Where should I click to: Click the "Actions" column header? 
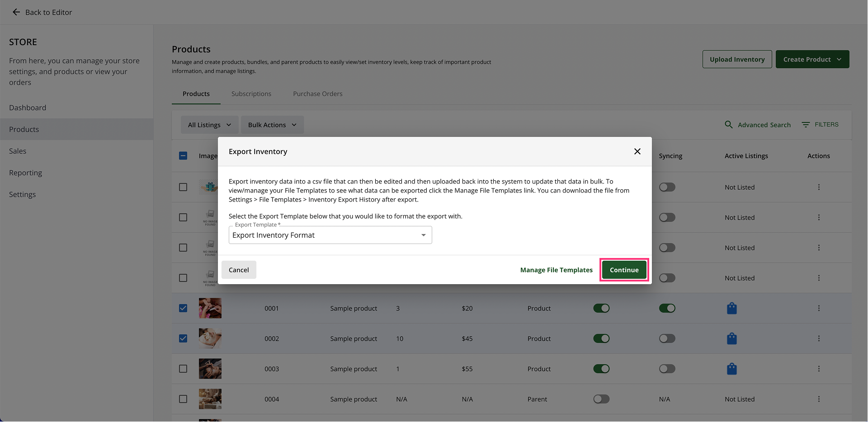819,156
